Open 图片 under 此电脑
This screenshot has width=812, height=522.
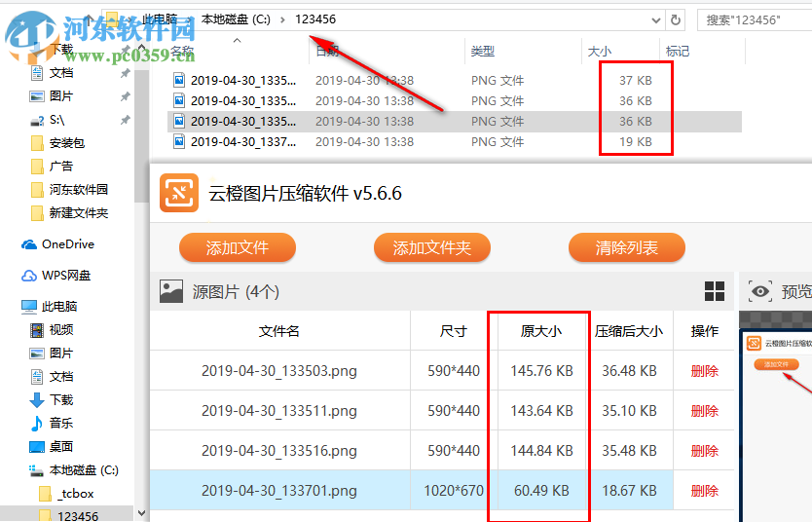pyautogui.click(x=61, y=354)
